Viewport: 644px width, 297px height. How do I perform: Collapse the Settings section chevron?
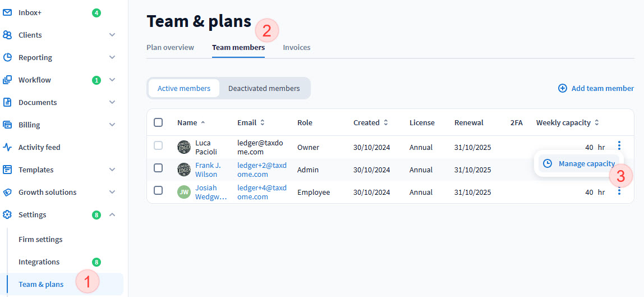pos(112,214)
